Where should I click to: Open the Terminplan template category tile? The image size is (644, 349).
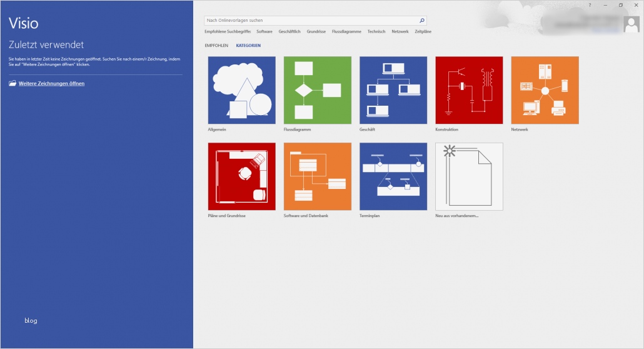(393, 176)
